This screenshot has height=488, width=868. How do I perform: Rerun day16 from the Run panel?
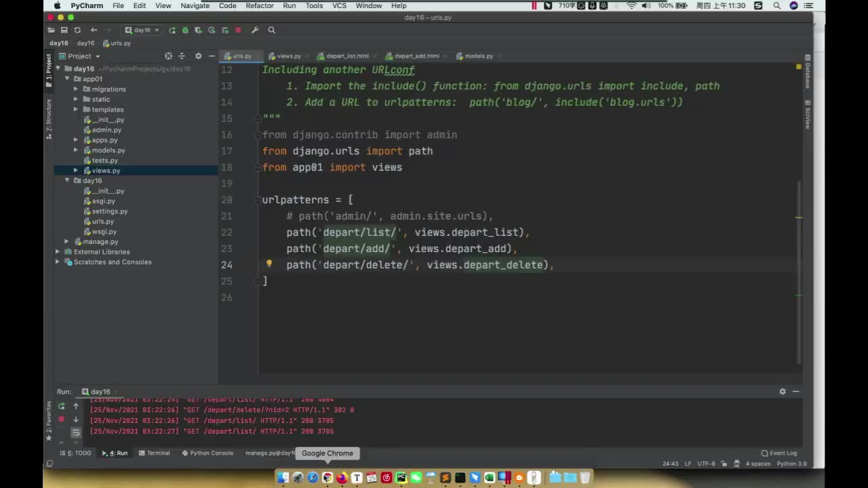[61, 406]
